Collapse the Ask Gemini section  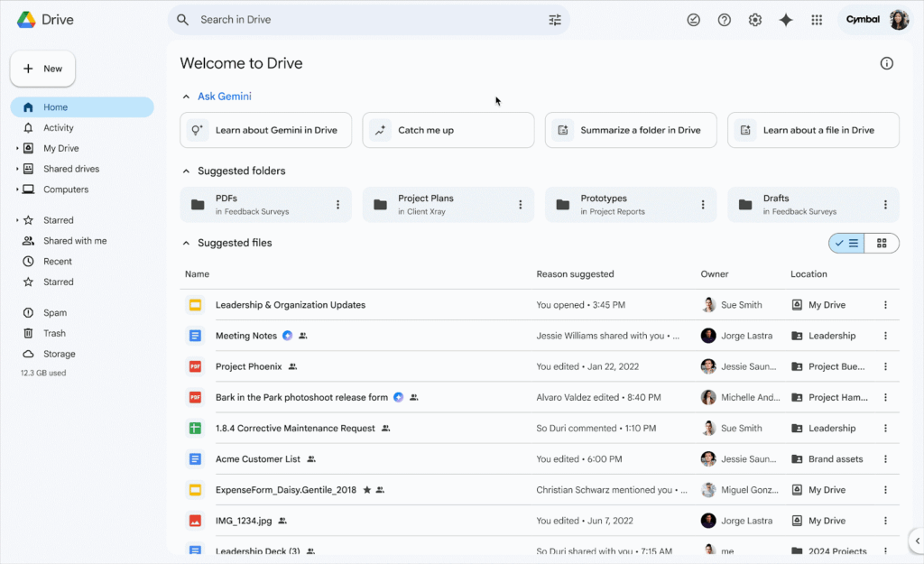pos(186,96)
